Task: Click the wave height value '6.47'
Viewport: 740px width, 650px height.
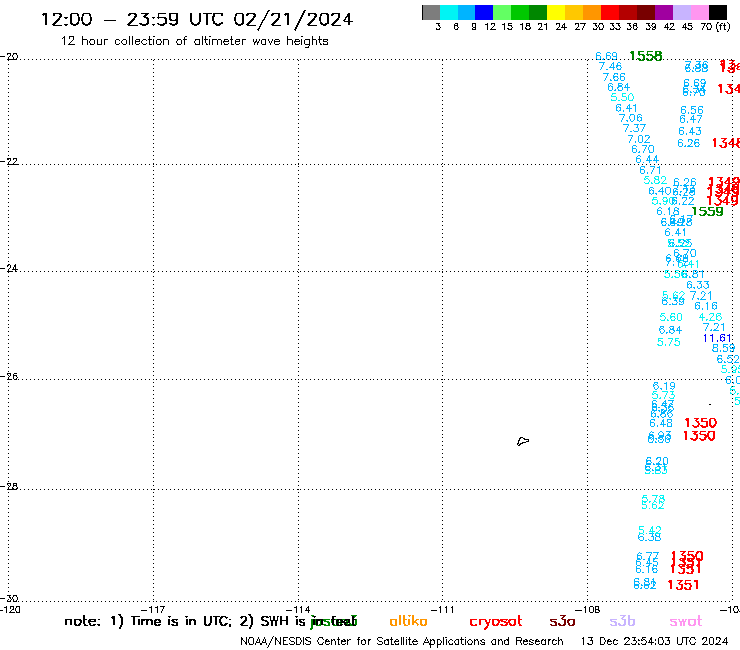Action: point(690,119)
